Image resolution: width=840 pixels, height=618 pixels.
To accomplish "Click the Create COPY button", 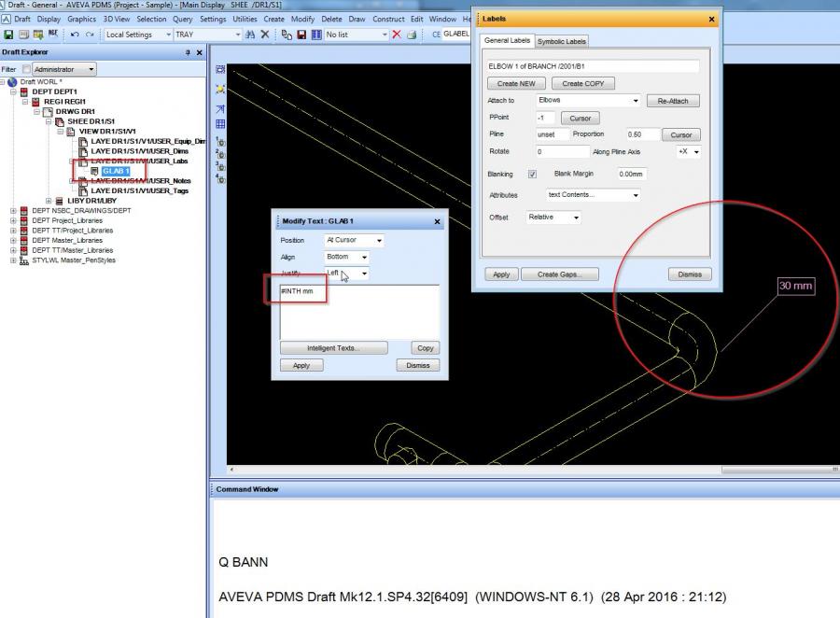I will [582, 84].
